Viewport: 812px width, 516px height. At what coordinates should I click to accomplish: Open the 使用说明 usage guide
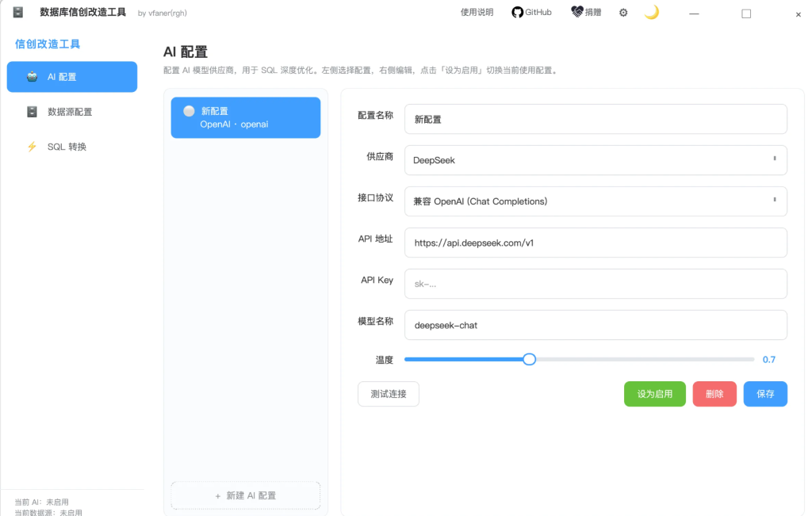(477, 12)
